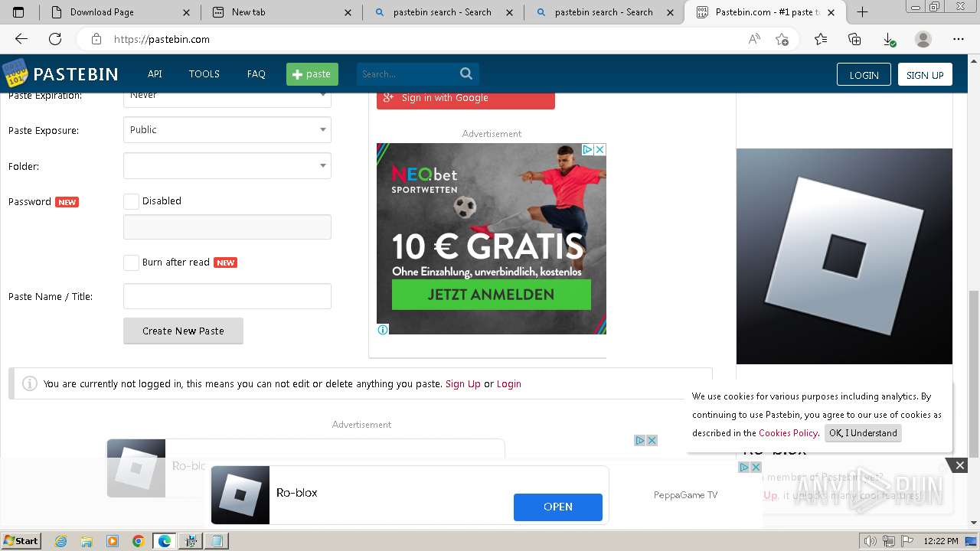Click AdChoices icon on NEObet ad
This screenshot has height=551, width=980.
[587, 149]
